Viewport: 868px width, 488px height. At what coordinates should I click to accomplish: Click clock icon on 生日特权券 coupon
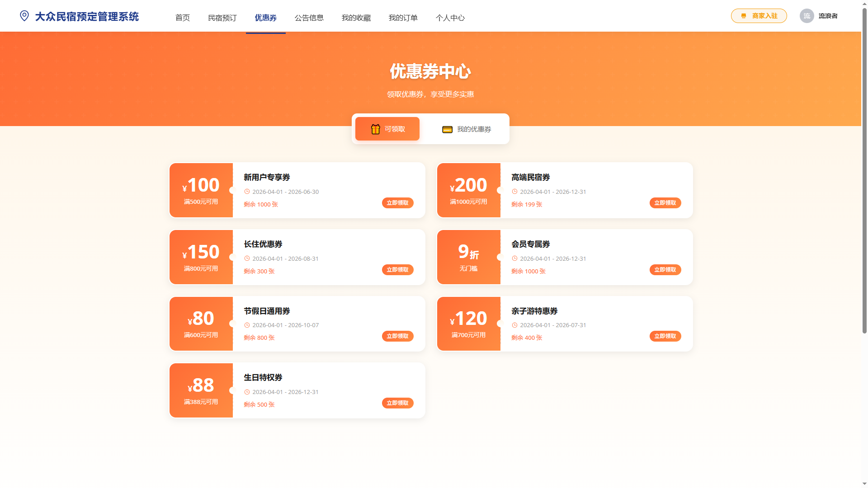click(247, 392)
